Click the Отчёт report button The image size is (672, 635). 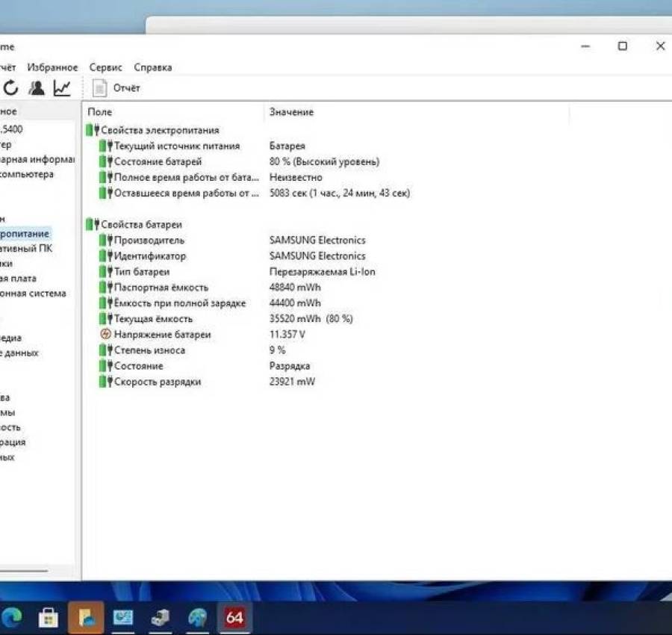[x=116, y=88]
